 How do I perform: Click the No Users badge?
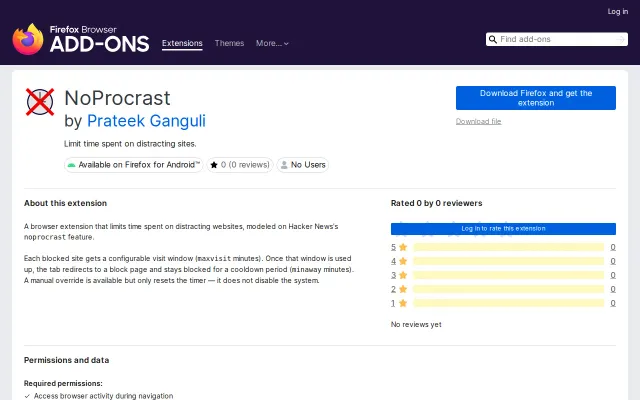coord(302,165)
